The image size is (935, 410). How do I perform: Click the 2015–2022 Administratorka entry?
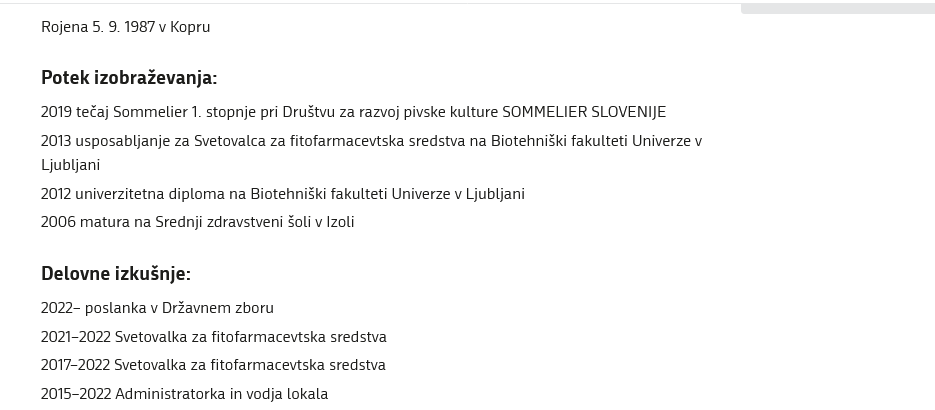pyautogui.click(x=184, y=394)
